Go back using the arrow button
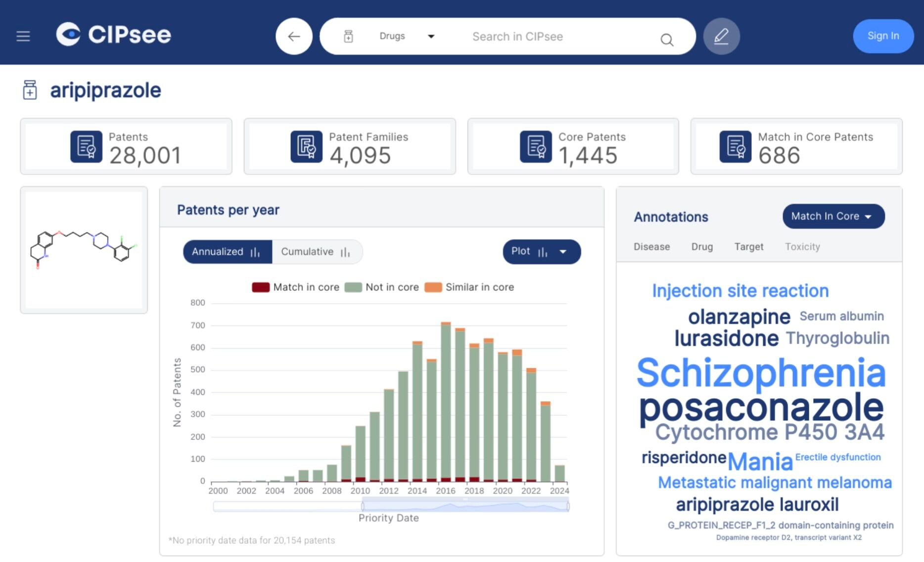Screen dimensions: 924x562 pos(294,36)
